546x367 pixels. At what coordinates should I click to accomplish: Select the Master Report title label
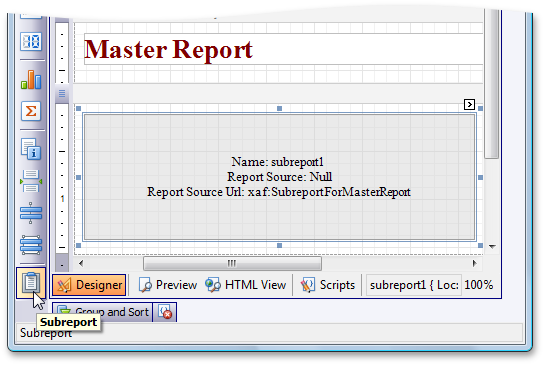[x=283, y=49]
